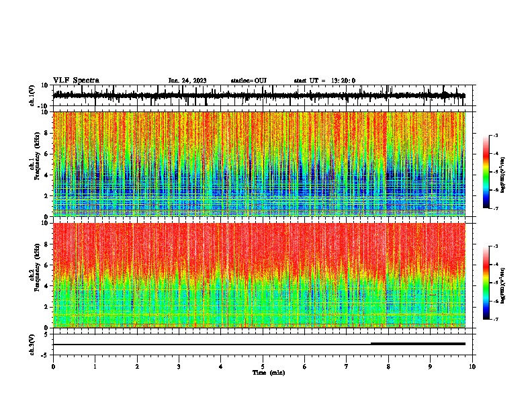Image resolution: width=532 pixels, height=411 pixels.
Task: Click time axis tick label '2'
Action: pos(137,367)
